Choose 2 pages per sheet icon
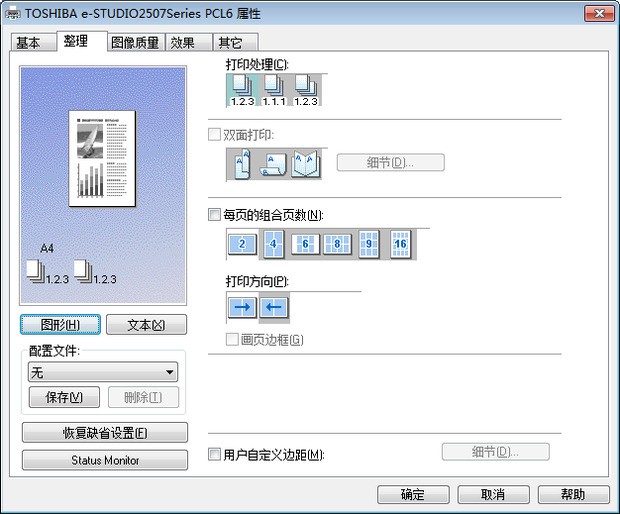Screen dimensions: 620x514 [x=242, y=243]
